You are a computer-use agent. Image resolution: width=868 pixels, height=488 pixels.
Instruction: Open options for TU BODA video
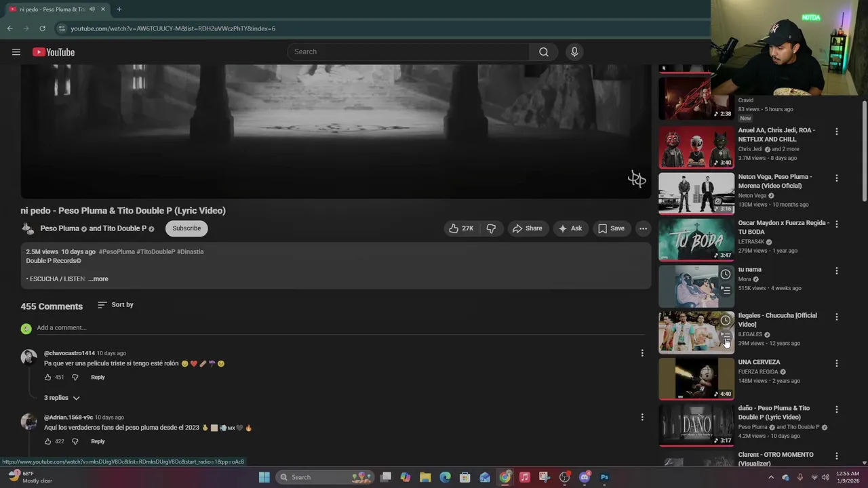(836, 224)
